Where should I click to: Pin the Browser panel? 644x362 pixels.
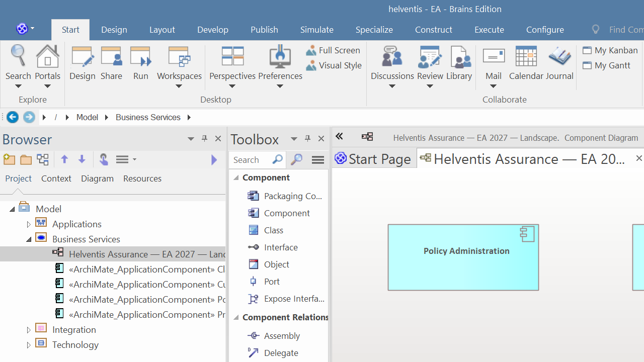point(204,139)
